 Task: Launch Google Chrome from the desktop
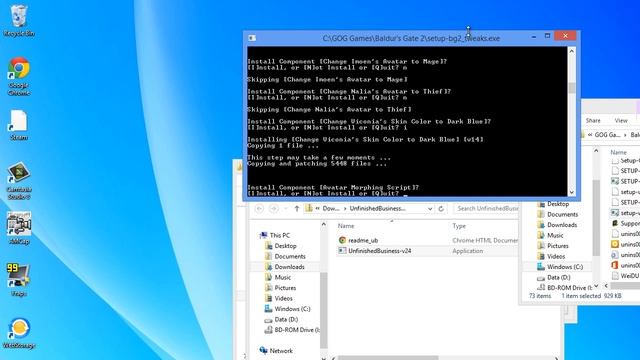(18, 76)
